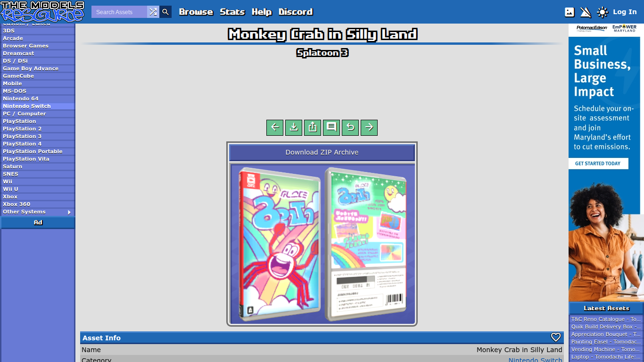Open comments with speech bubble icon

pos(331,127)
